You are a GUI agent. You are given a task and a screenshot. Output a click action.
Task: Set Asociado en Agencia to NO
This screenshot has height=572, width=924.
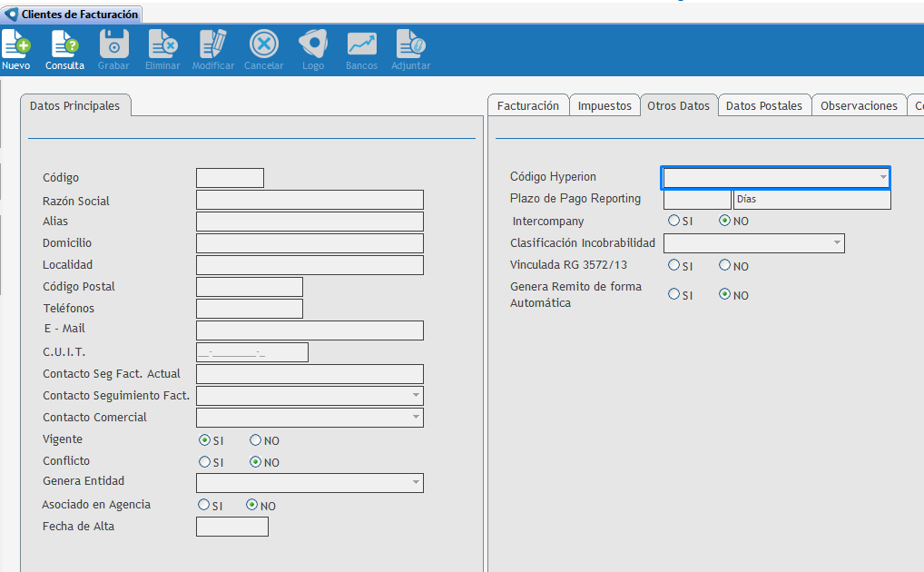(251, 505)
